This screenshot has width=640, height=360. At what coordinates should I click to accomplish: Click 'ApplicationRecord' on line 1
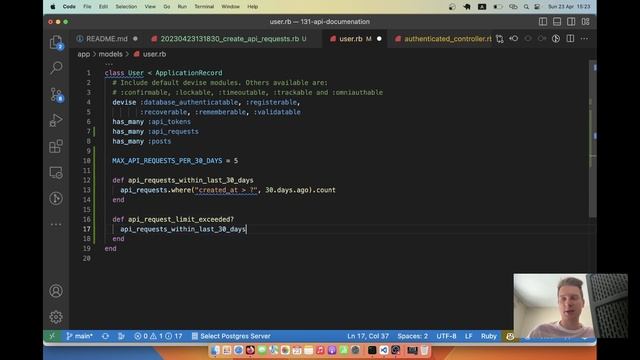[x=189, y=73]
